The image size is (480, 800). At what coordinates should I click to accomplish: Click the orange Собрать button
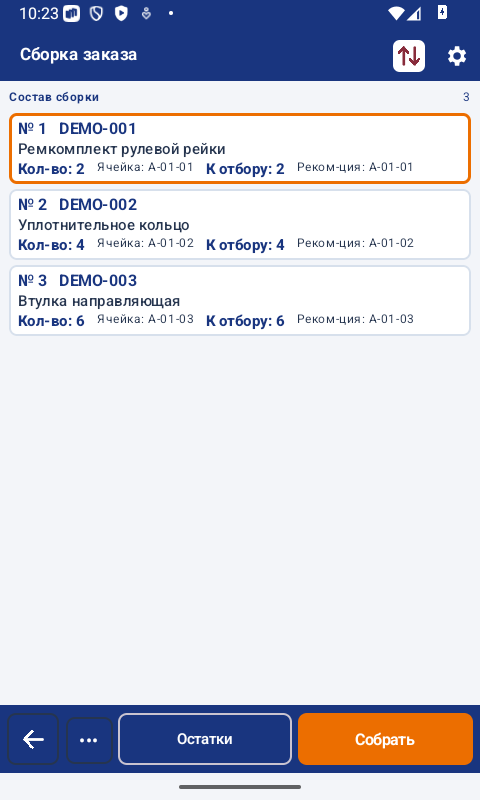point(385,739)
